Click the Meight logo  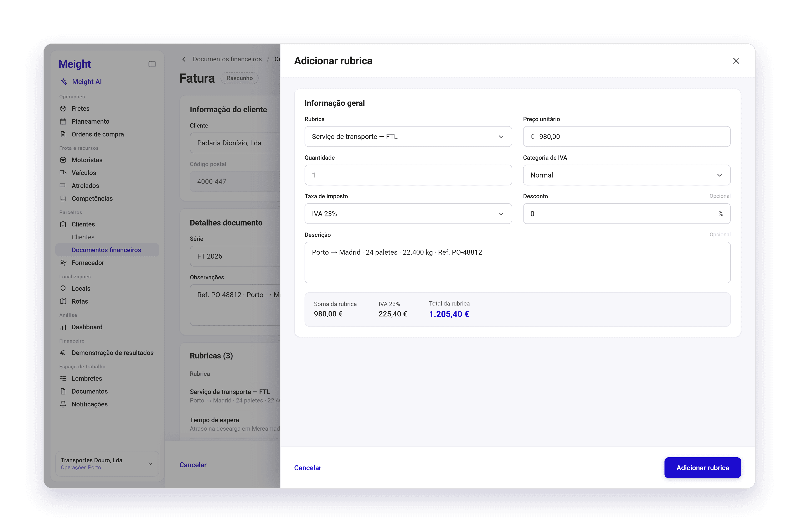click(75, 64)
